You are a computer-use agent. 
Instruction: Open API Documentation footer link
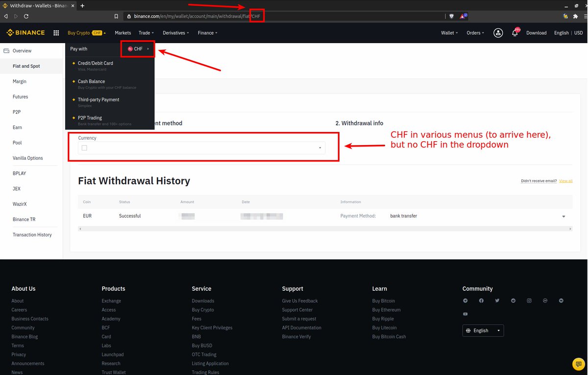(x=302, y=328)
